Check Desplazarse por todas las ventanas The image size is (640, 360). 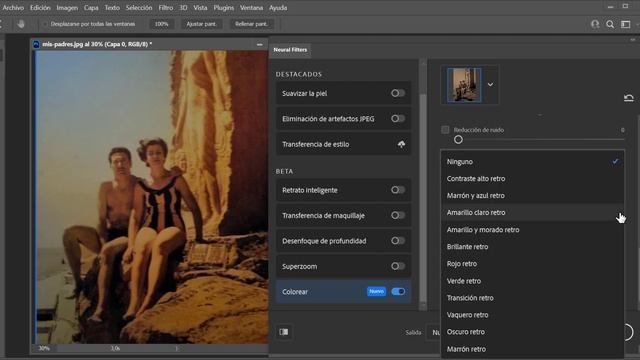pos(44,24)
